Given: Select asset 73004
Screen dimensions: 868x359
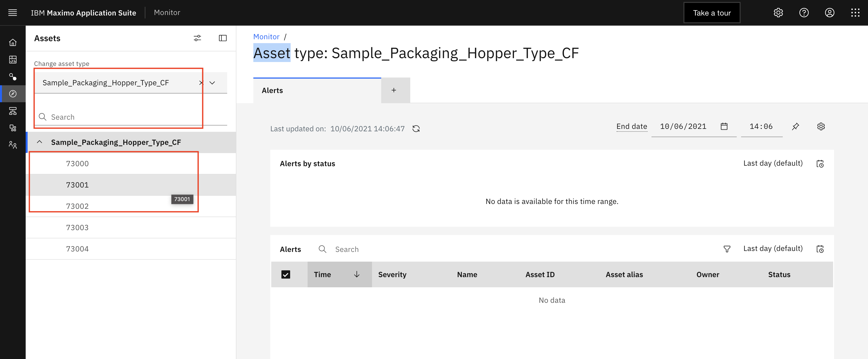Looking at the screenshot, I should pyautogui.click(x=131, y=249).
